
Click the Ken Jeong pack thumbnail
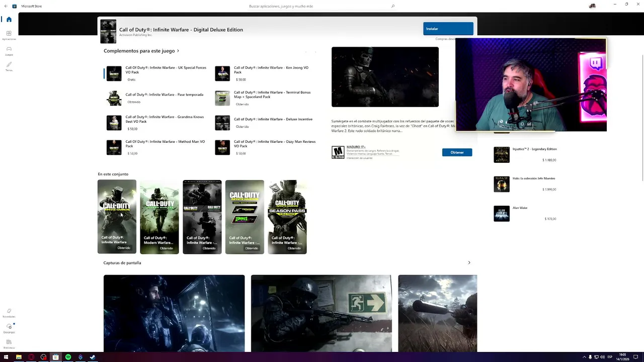pyautogui.click(x=222, y=73)
